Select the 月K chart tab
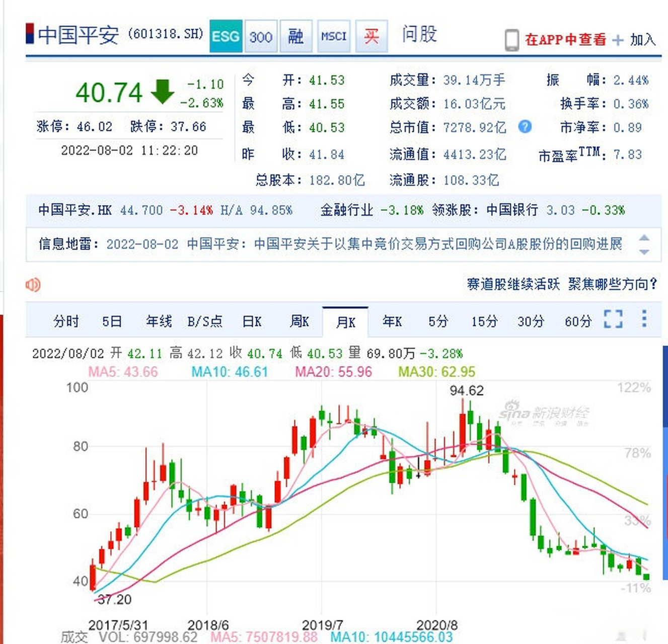Image resolution: width=668 pixels, height=644 pixels. pos(345,322)
